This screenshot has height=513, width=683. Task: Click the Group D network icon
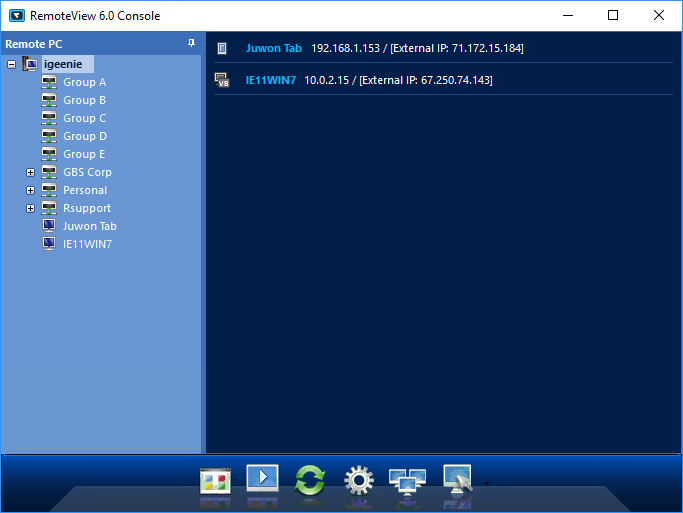point(49,136)
